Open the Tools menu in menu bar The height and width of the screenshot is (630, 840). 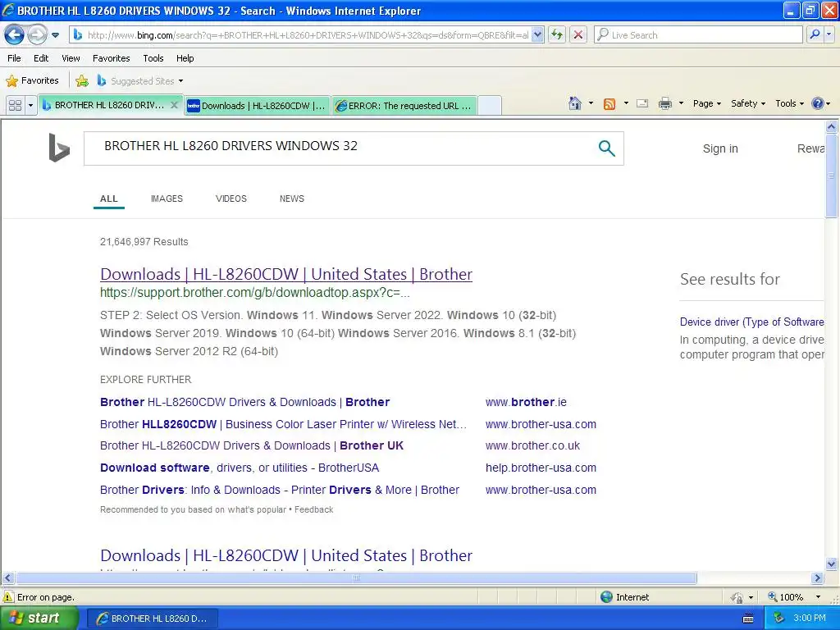153,58
